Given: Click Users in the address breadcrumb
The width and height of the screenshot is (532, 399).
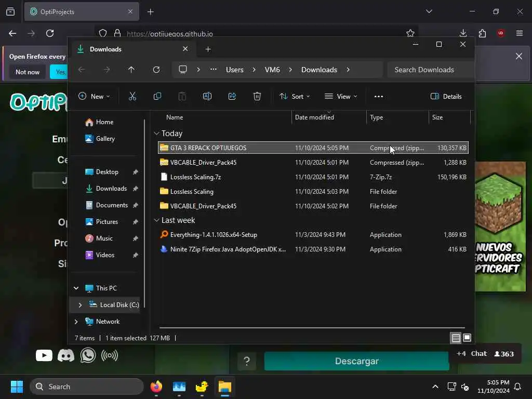Looking at the screenshot, I should [235, 70].
